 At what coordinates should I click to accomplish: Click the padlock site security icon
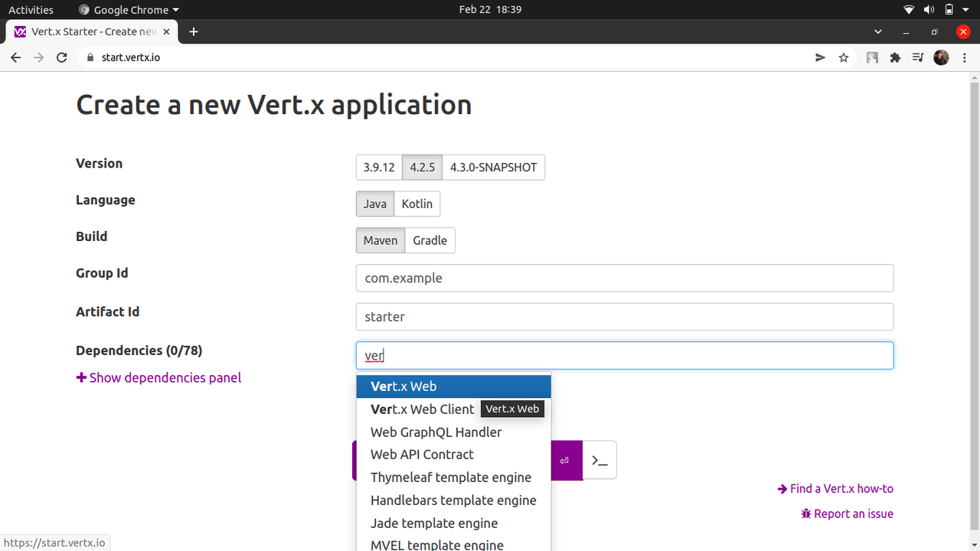coord(89,57)
